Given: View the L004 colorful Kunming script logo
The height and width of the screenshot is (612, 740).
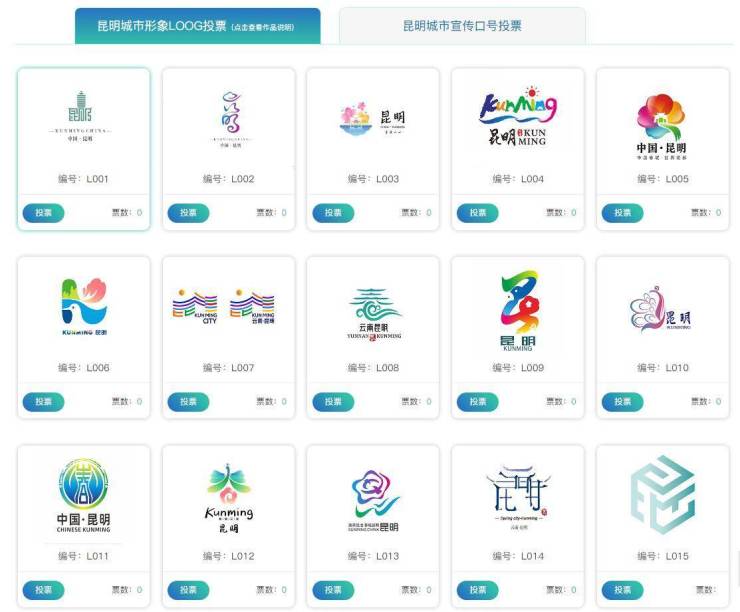Looking at the screenshot, I should coord(518,116).
